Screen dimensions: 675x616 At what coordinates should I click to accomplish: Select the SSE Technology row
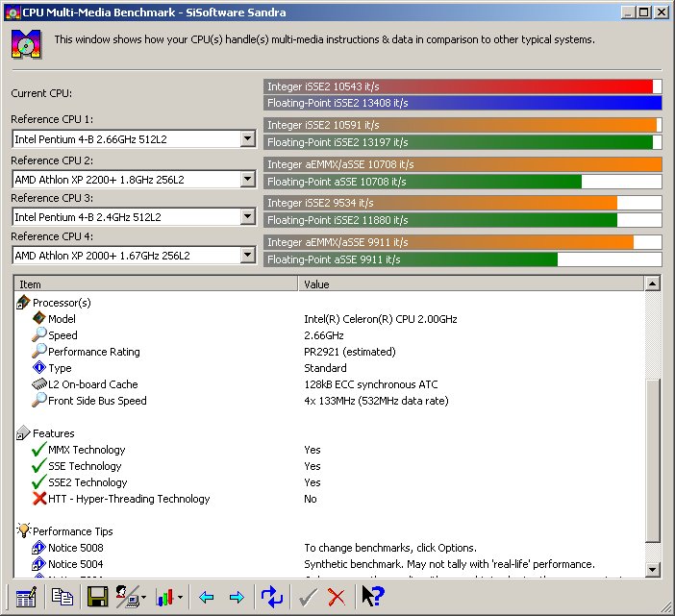click(x=329, y=466)
